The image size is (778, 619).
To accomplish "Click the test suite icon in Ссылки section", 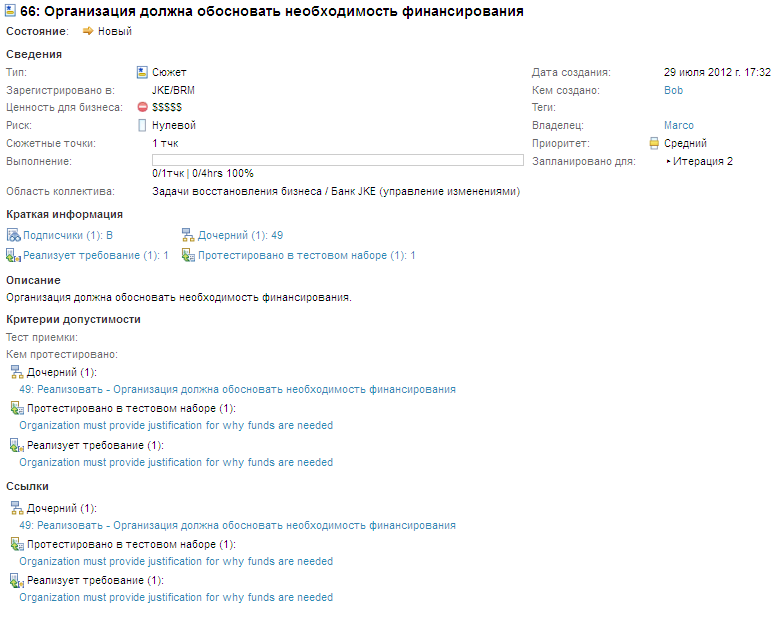I will coord(17,544).
